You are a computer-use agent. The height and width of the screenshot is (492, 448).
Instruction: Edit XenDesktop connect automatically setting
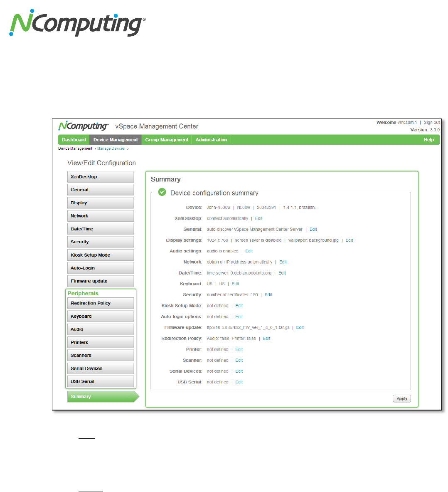258,218
